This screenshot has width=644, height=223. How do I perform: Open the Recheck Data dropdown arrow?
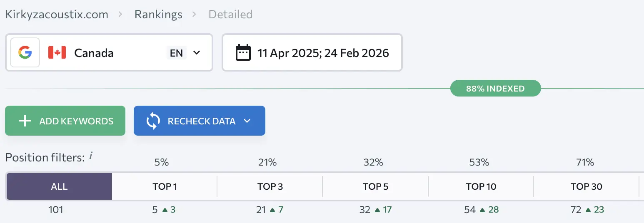click(247, 121)
